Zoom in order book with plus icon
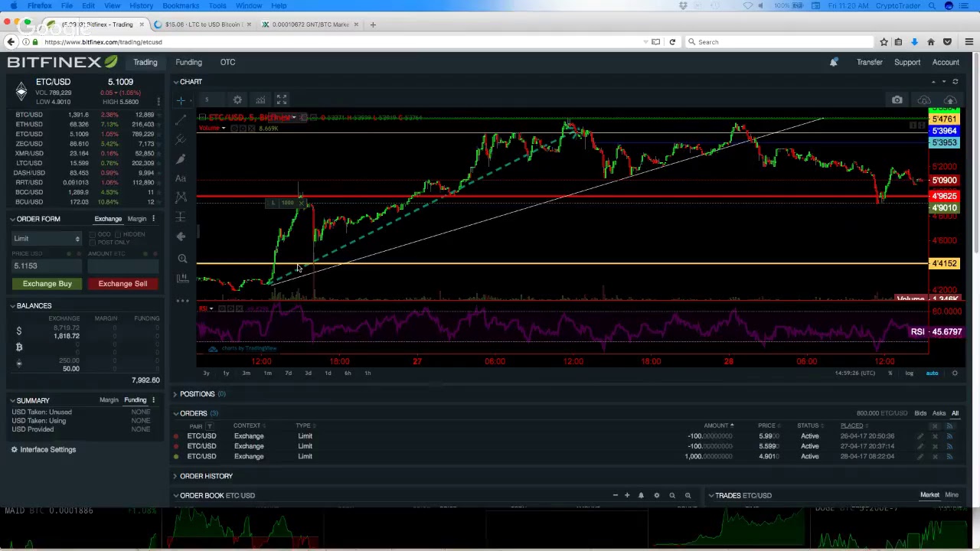The image size is (980, 551). [627, 495]
